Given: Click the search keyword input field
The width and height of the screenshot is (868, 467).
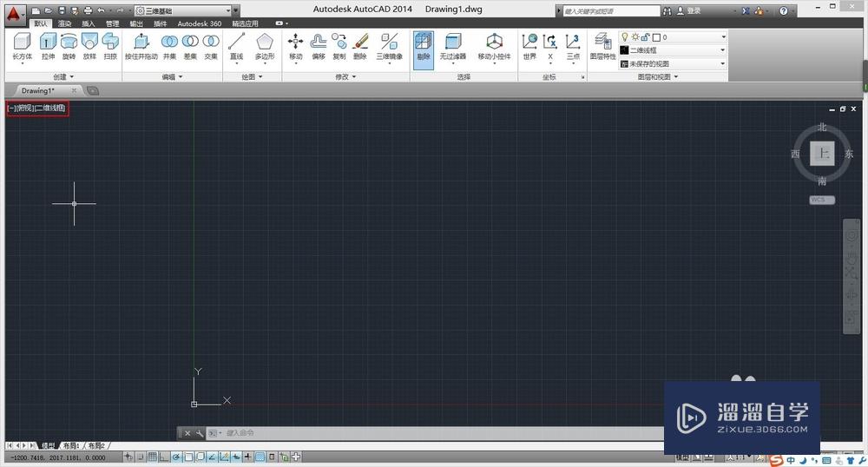Looking at the screenshot, I should coord(611,11).
